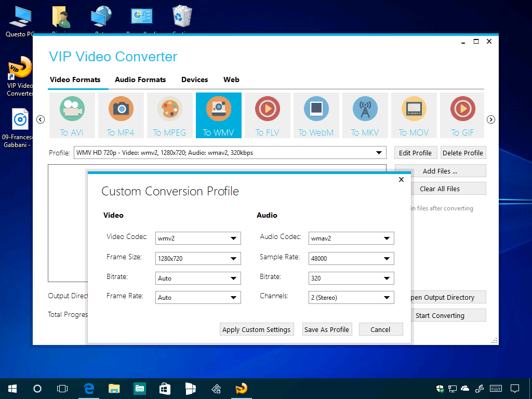The image size is (532, 399).
Task: Open File Explorer from taskbar
Action: [114, 389]
